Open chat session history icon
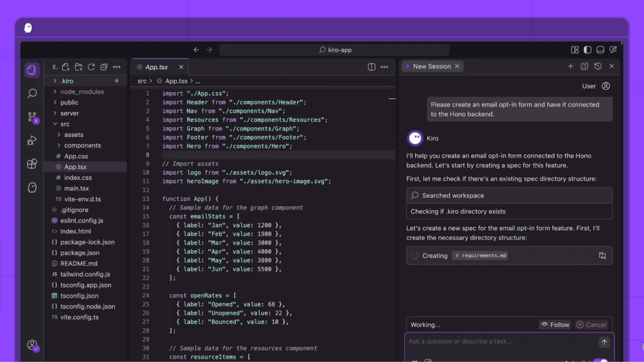 click(x=598, y=66)
